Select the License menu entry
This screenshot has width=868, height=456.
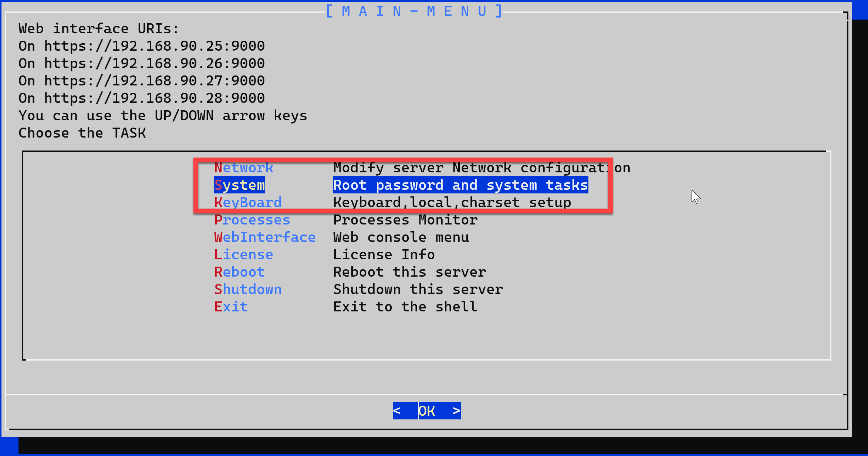(243, 255)
